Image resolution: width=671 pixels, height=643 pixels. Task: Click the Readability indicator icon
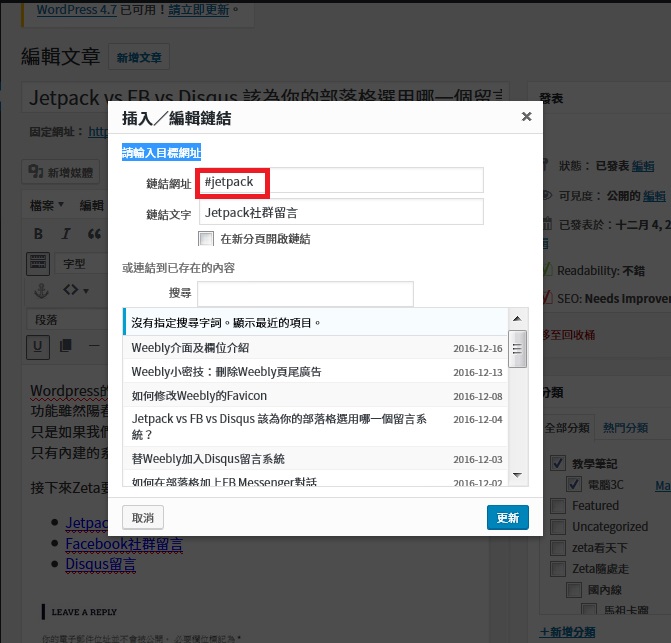[547, 270]
